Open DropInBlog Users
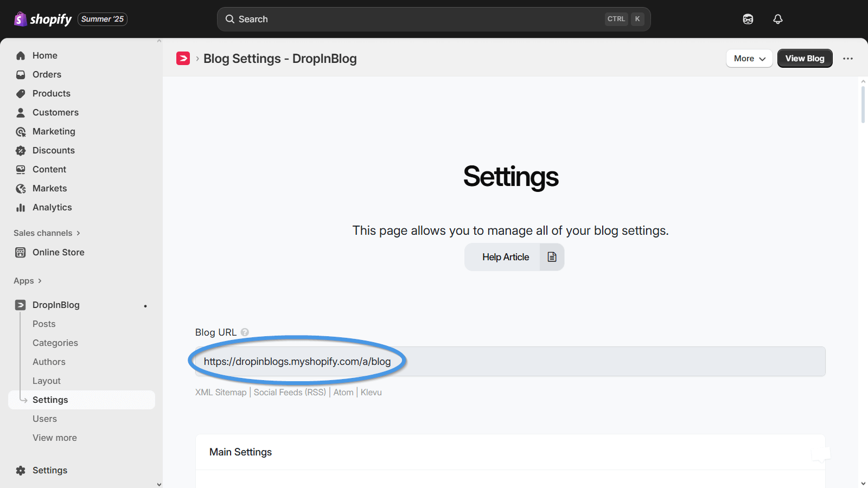This screenshot has height=488, width=868. point(44,419)
